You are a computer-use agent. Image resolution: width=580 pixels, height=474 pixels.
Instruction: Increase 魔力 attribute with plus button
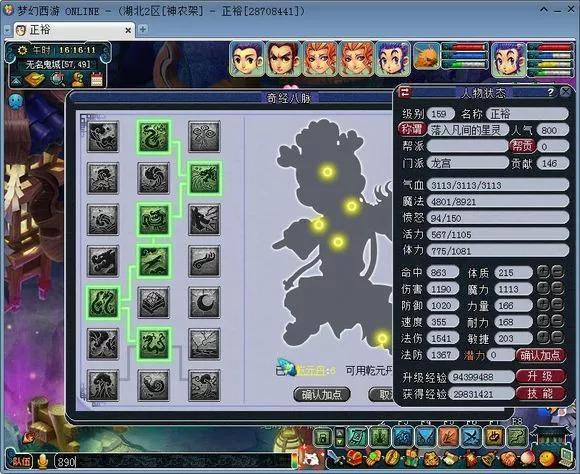(x=543, y=289)
